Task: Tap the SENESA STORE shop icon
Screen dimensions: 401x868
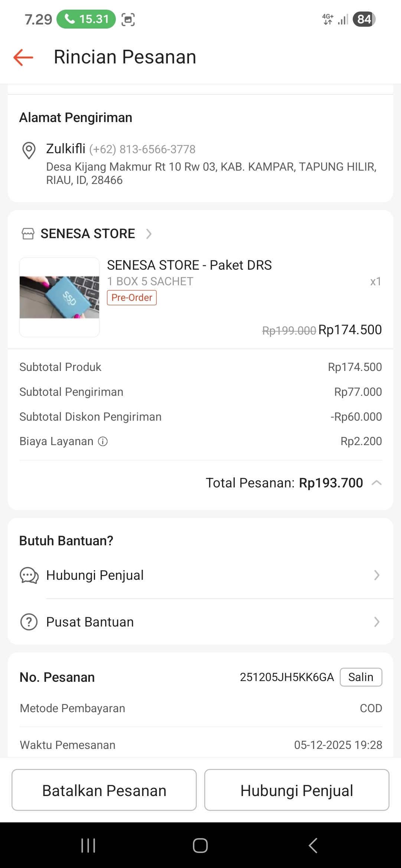Action: 28,234
